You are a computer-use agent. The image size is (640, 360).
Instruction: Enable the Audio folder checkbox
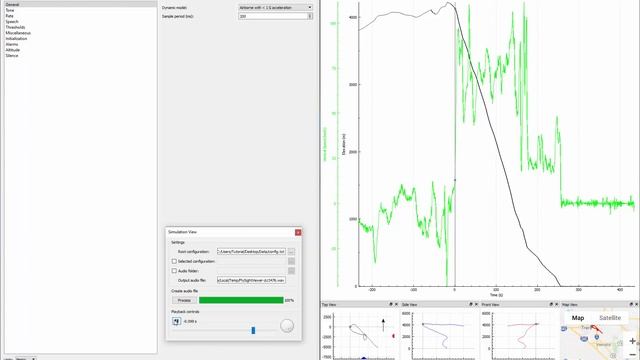click(174, 271)
